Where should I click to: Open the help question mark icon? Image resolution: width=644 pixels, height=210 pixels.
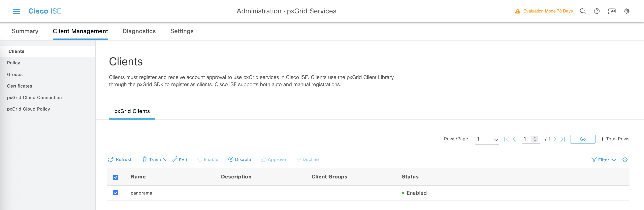pyautogui.click(x=596, y=11)
